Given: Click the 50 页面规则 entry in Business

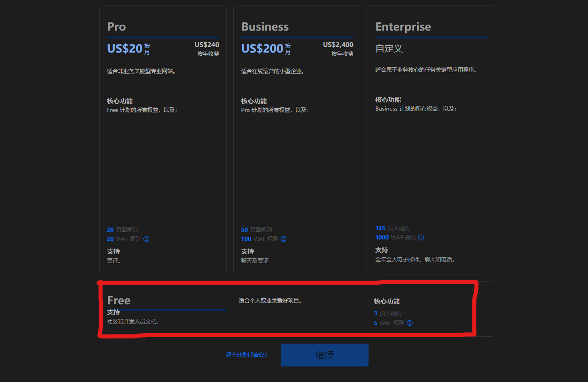Looking at the screenshot, I should coord(256,230).
